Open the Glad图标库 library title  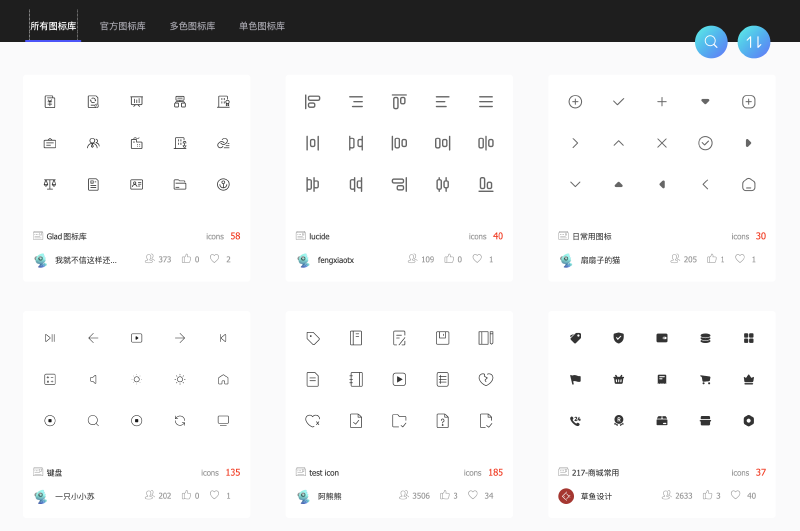pos(66,236)
